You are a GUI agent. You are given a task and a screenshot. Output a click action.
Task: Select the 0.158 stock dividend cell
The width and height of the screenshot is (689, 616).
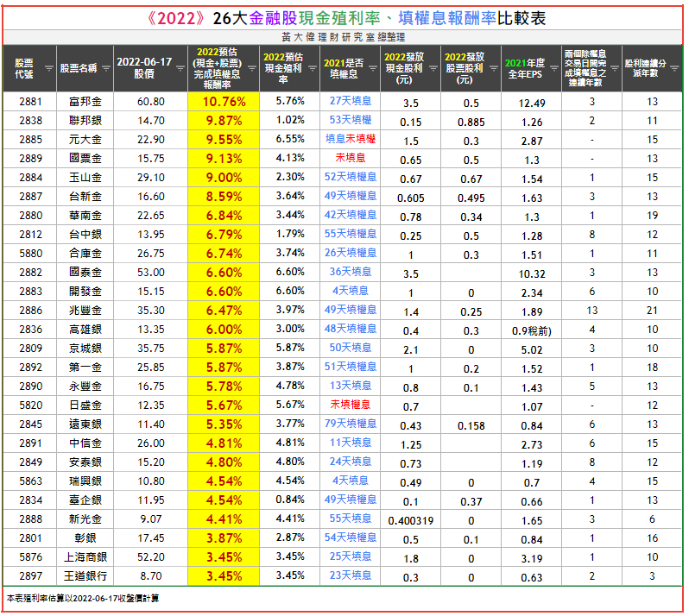point(471,426)
